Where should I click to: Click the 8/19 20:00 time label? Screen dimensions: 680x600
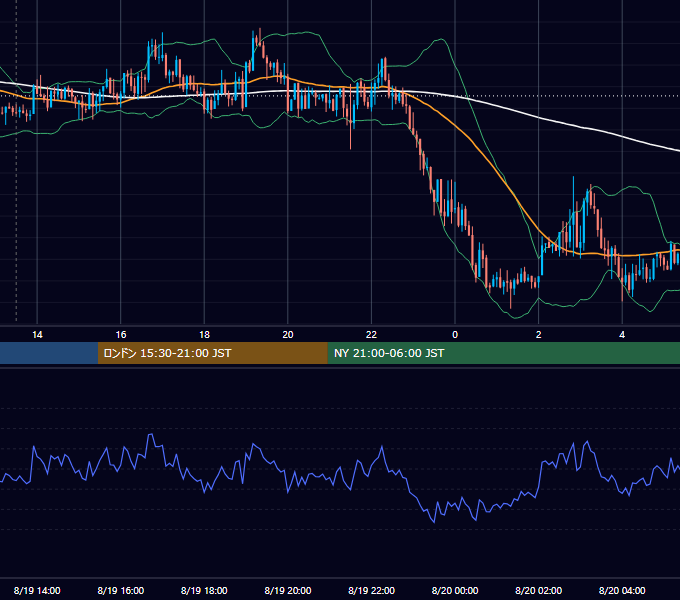pos(288,590)
